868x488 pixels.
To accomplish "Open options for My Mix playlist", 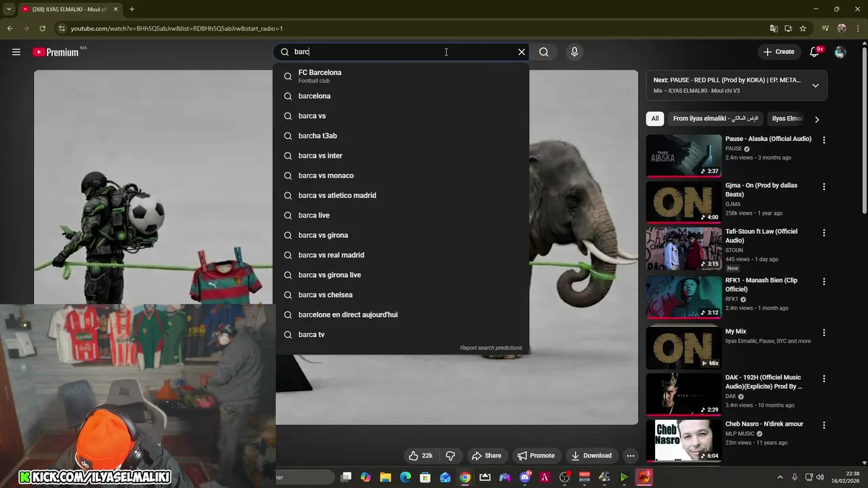I will [x=824, y=333].
